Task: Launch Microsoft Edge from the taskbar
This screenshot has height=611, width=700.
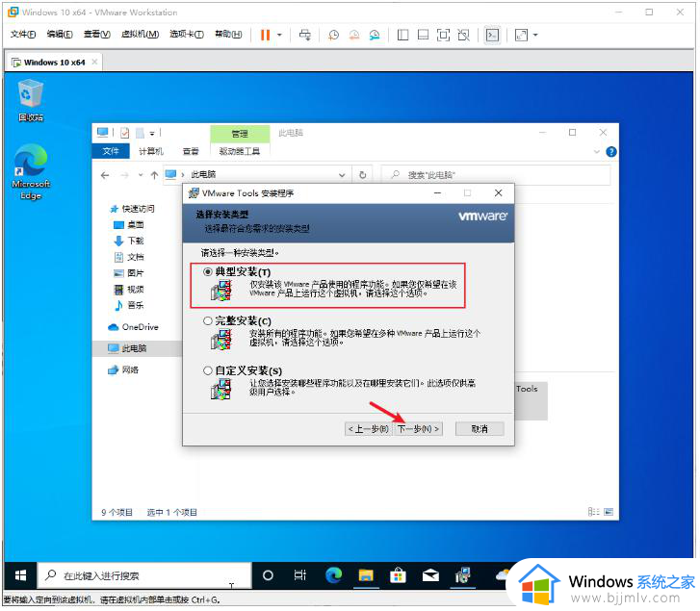Action: point(333,575)
